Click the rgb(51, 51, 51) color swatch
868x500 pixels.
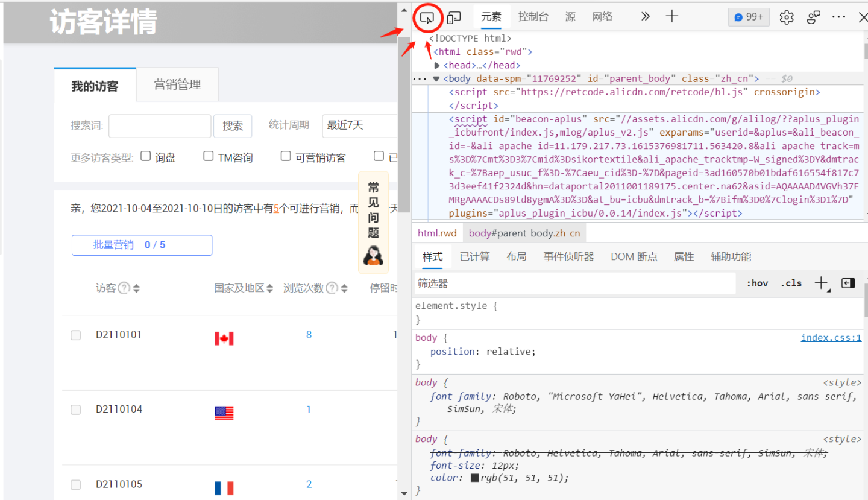[475, 478]
